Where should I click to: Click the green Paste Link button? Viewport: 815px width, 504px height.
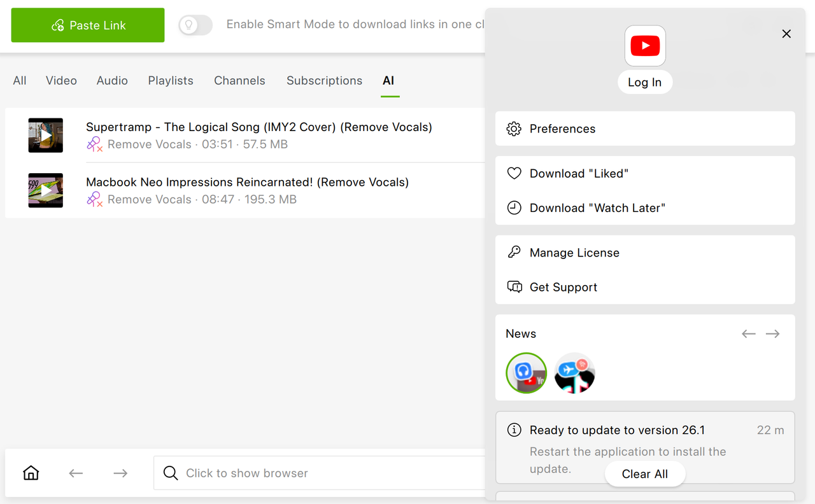tap(88, 25)
